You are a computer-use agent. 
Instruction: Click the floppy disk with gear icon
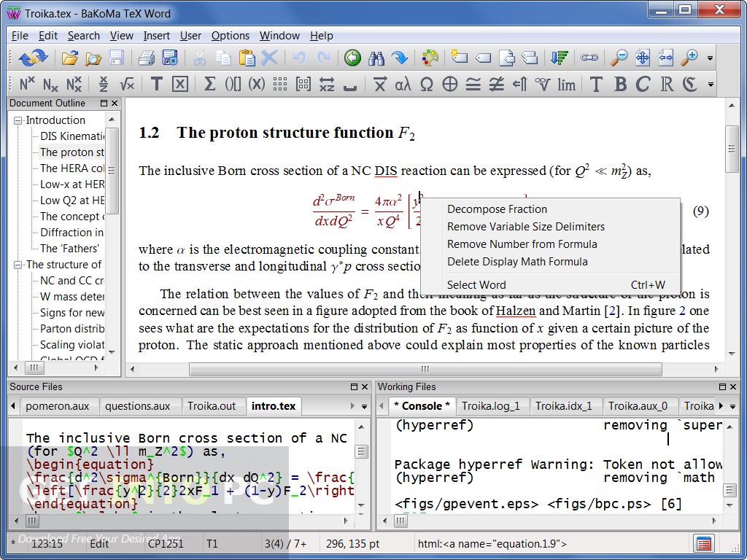pos(170,58)
